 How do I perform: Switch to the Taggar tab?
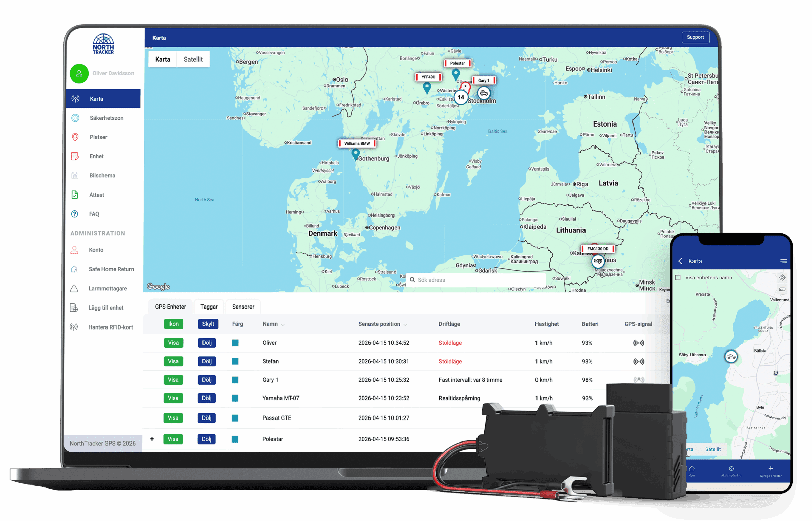(x=209, y=307)
